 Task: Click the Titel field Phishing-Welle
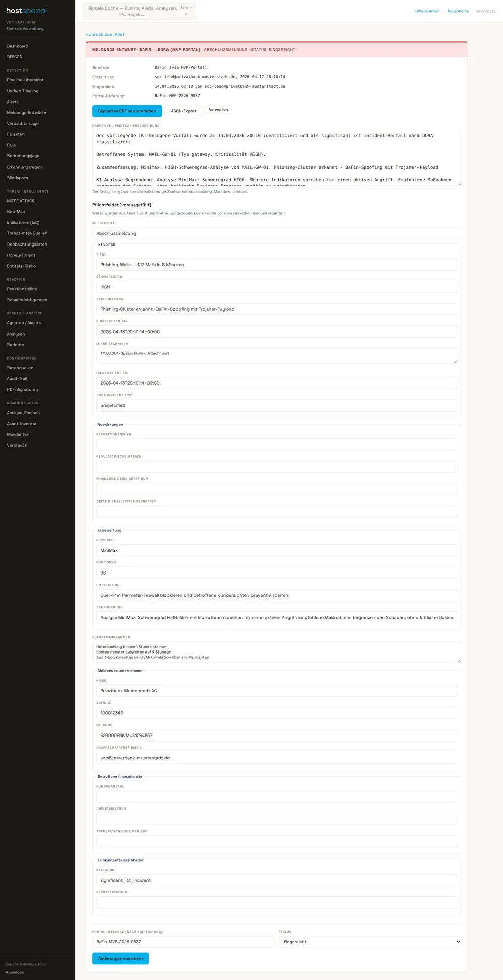[277, 265]
